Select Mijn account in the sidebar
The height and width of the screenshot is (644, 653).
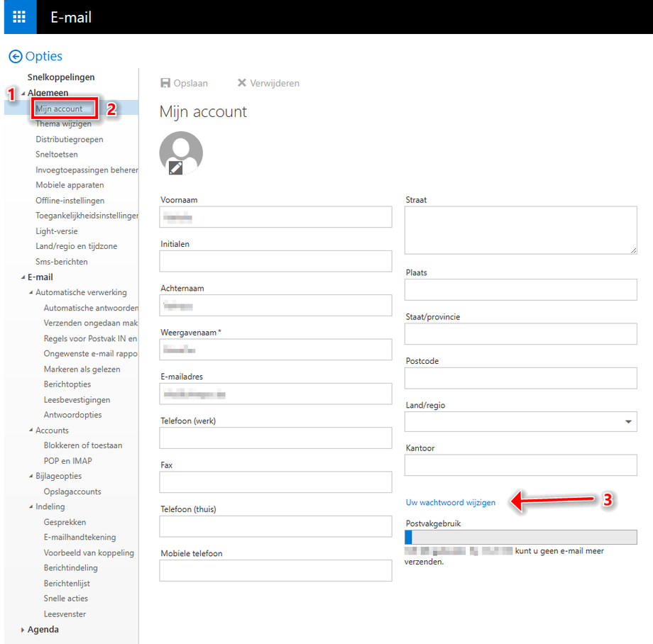pyautogui.click(x=59, y=109)
